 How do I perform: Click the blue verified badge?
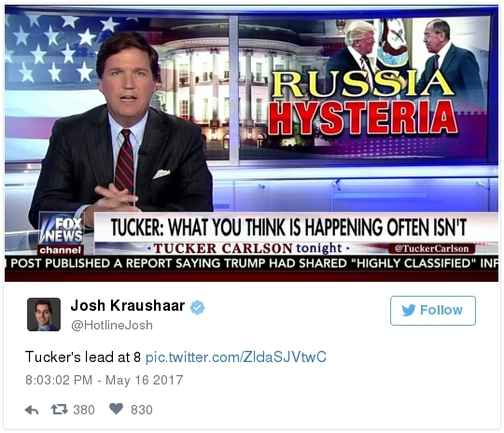197,307
